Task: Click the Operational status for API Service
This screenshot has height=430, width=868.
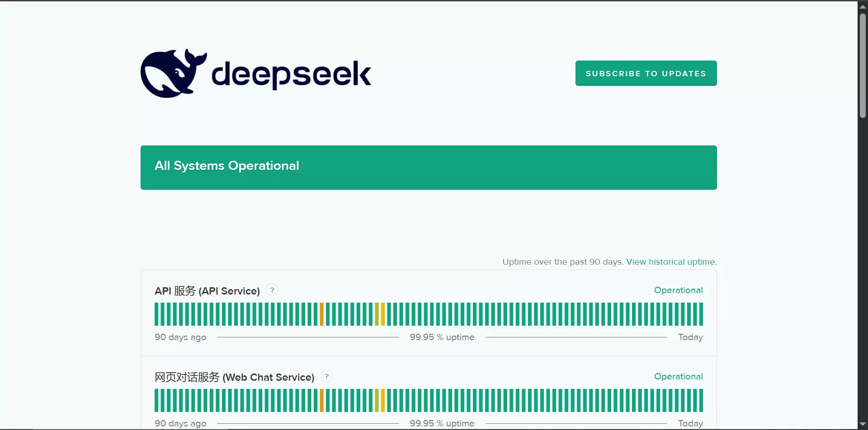Action: pos(678,290)
